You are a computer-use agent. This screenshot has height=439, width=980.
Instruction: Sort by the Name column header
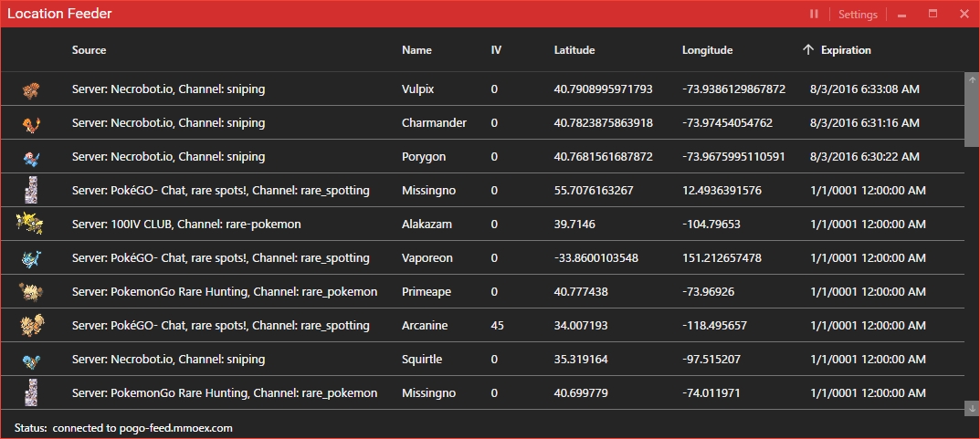[416, 50]
